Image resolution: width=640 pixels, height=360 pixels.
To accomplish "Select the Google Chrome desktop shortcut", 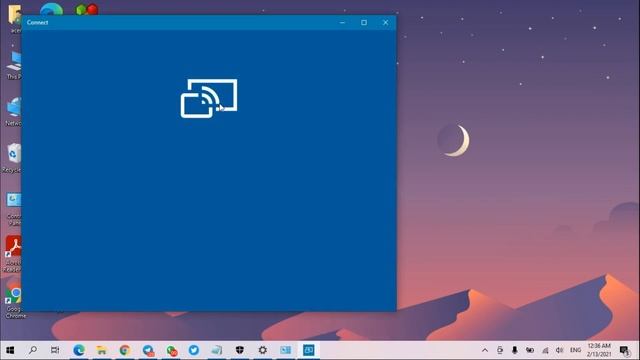I will pos(15,302).
